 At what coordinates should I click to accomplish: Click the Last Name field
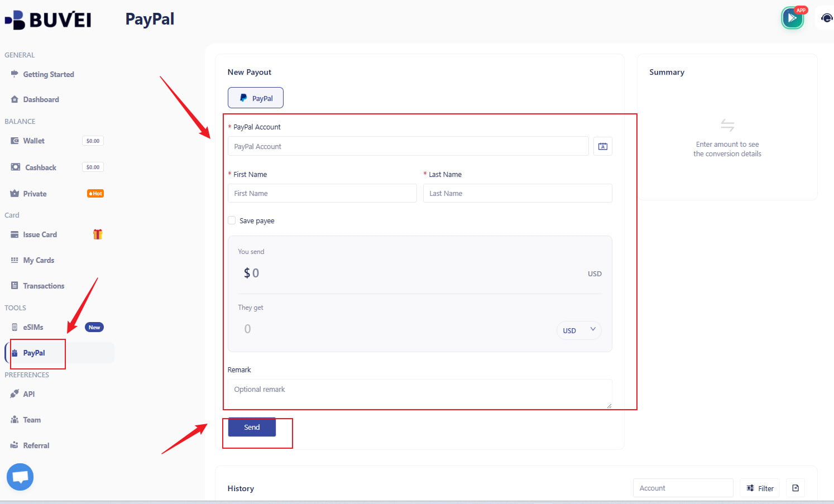517,193
